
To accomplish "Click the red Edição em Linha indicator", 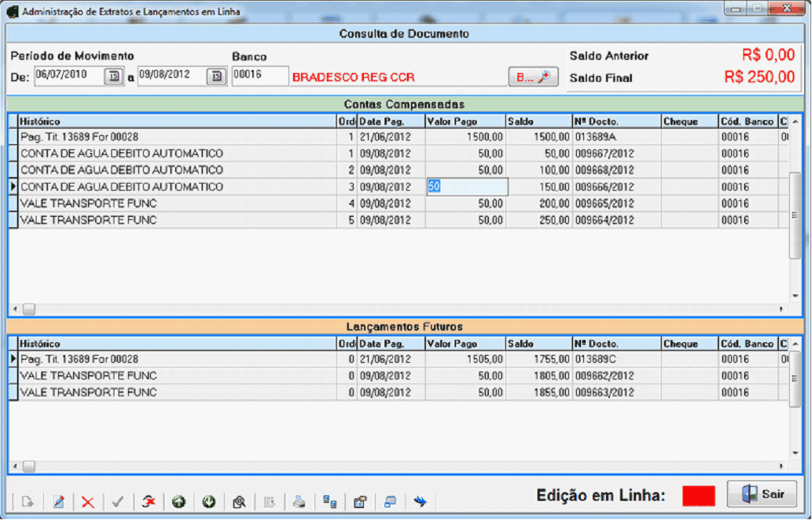I will pos(698,496).
